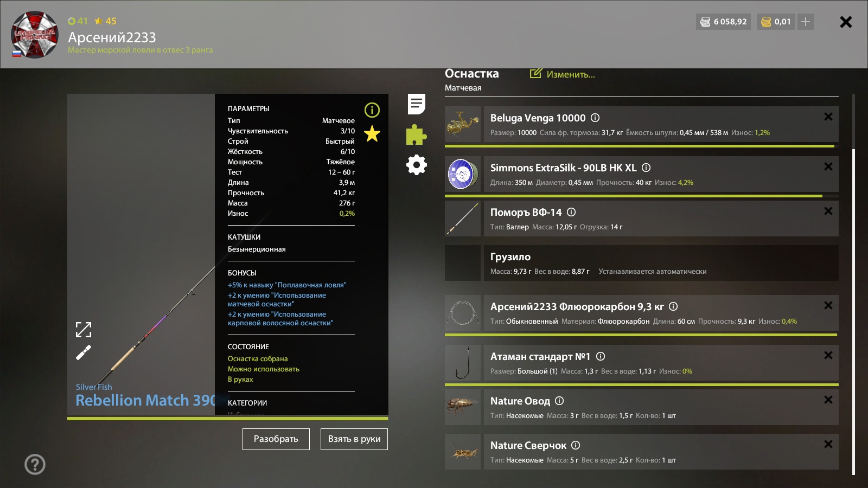
Task: Click the Silver Fish brand label
Action: pos(94,387)
